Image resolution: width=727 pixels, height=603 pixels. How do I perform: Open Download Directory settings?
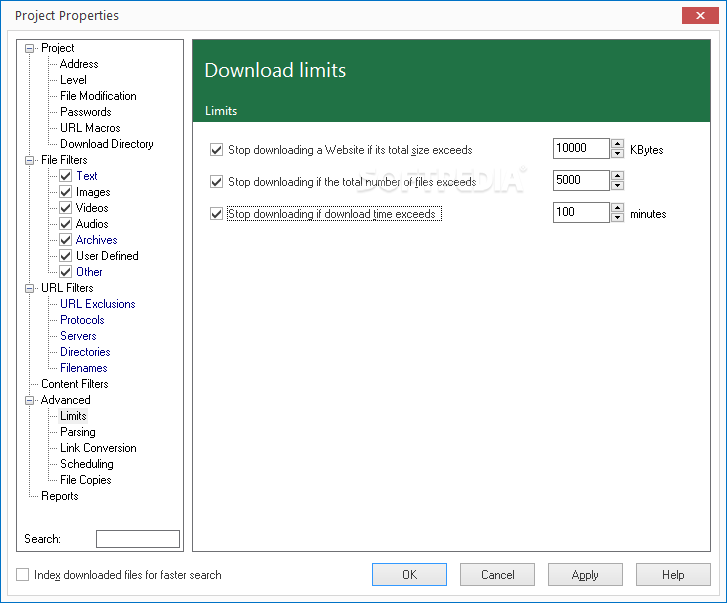tap(107, 144)
